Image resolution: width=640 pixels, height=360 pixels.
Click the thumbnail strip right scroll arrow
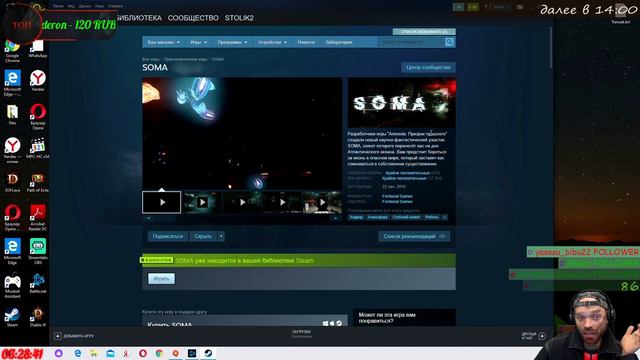click(x=336, y=218)
